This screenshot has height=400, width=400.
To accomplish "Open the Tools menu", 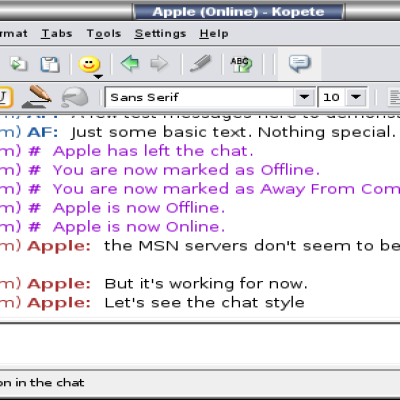I will [104, 34].
